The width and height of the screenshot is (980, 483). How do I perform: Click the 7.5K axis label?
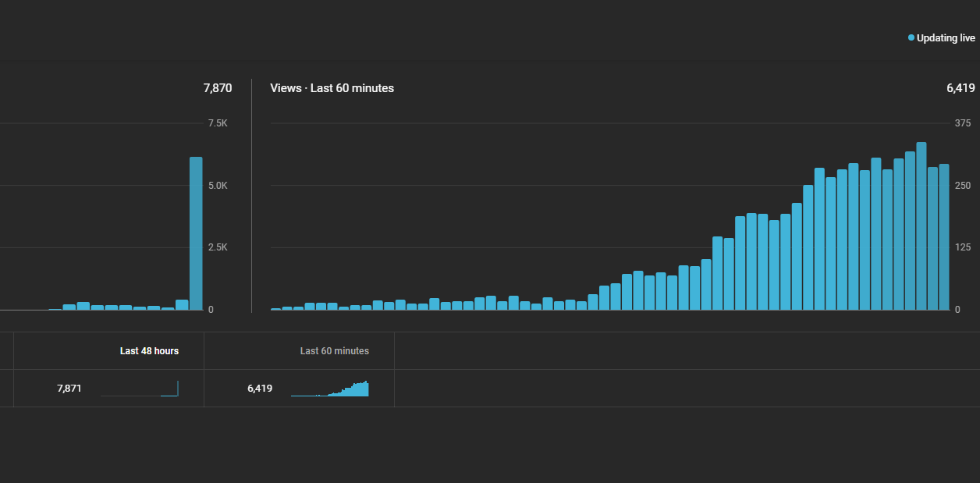click(218, 123)
